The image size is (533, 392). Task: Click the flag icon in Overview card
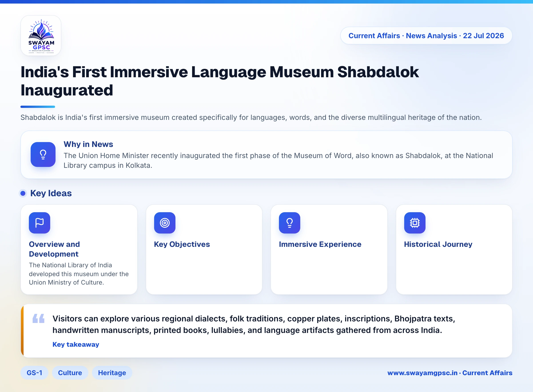point(39,223)
